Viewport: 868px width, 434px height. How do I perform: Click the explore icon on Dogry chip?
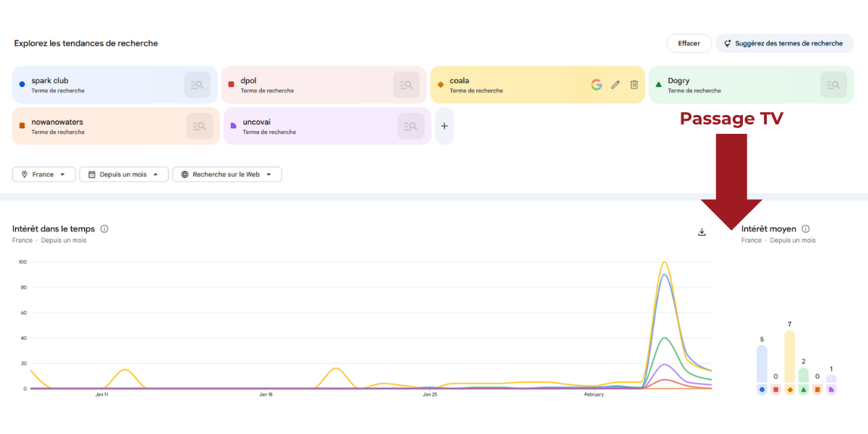click(x=833, y=85)
